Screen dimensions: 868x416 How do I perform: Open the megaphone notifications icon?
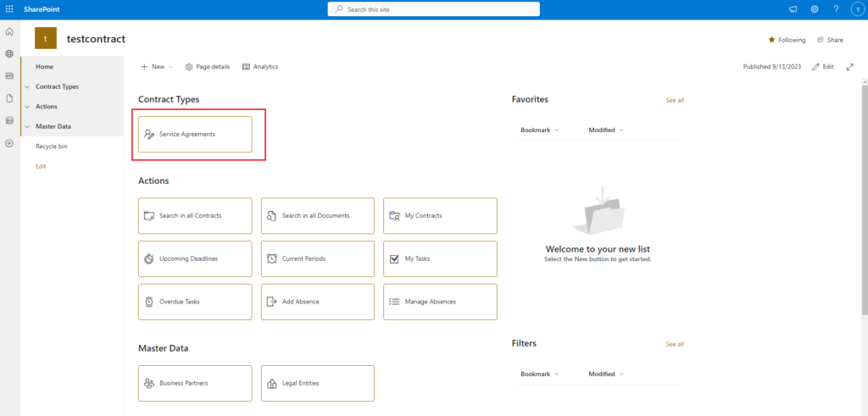click(793, 9)
